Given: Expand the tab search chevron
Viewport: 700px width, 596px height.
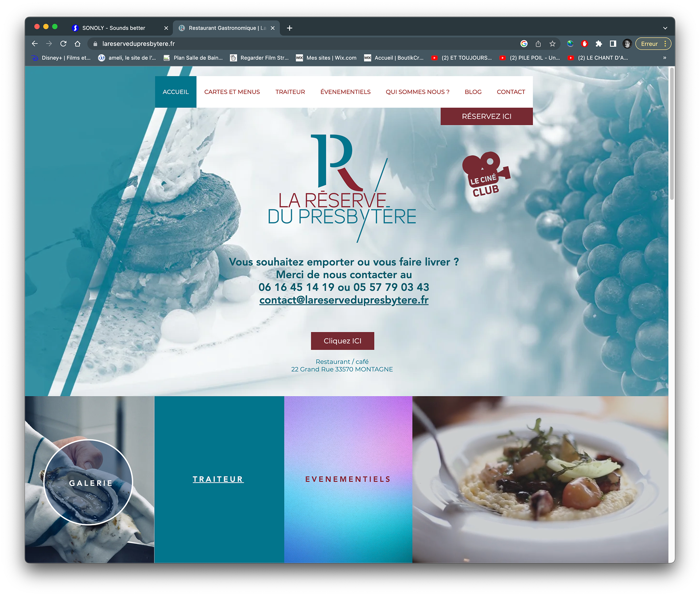Looking at the screenshot, I should coord(665,28).
